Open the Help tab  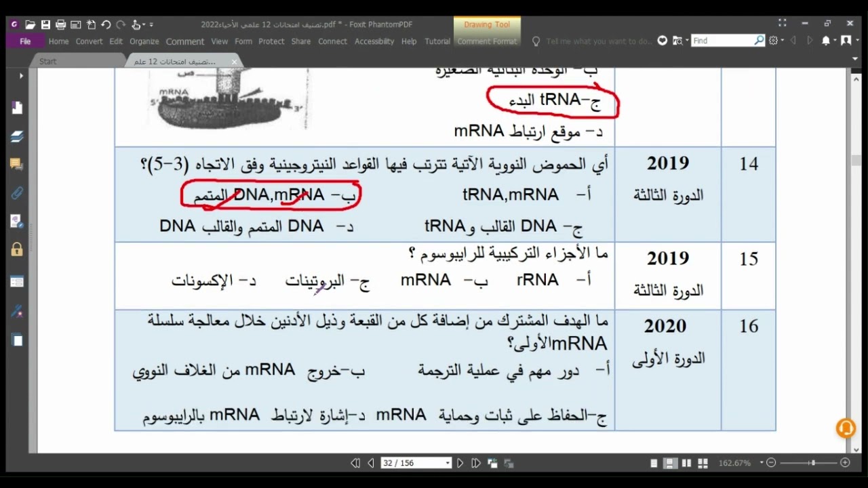[x=409, y=41]
